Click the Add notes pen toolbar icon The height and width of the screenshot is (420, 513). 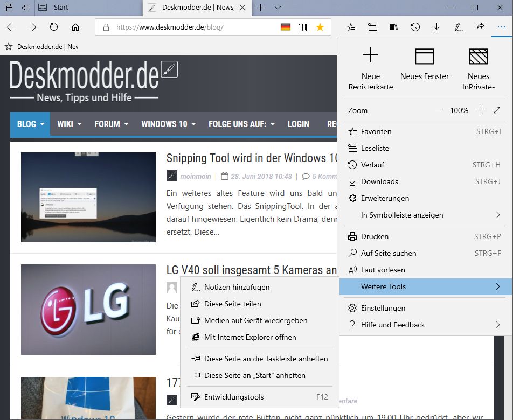[x=458, y=27]
